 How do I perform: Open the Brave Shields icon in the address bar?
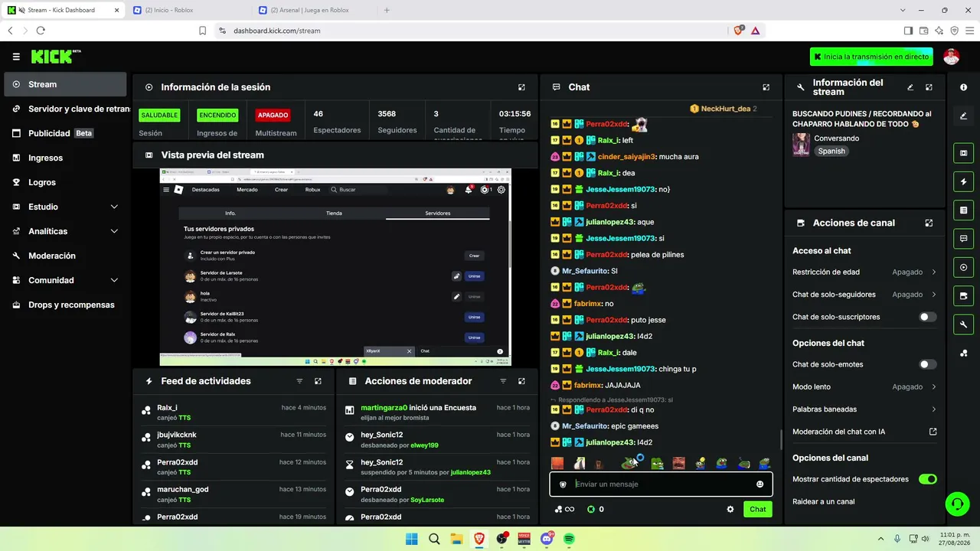pyautogui.click(x=738, y=31)
